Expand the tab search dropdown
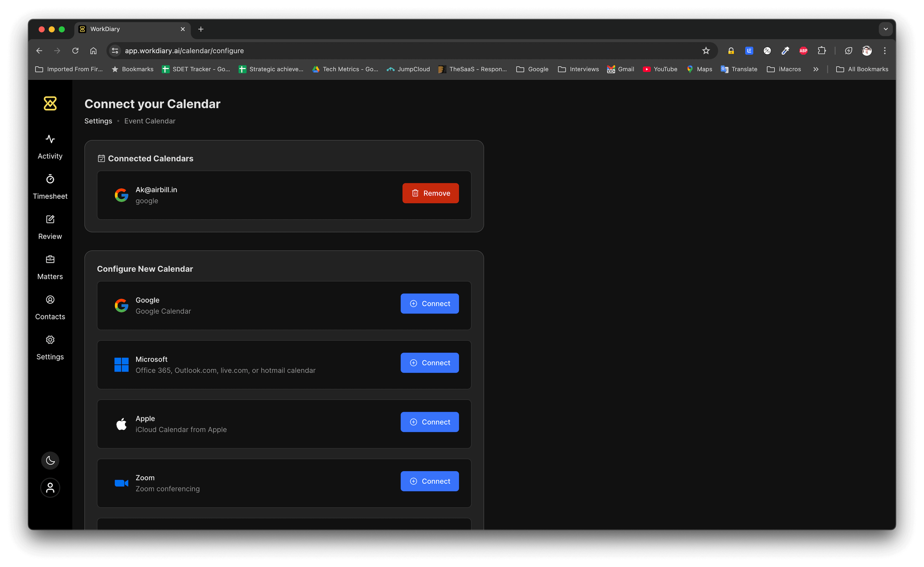Viewport: 924px width, 567px height. pyautogui.click(x=886, y=29)
